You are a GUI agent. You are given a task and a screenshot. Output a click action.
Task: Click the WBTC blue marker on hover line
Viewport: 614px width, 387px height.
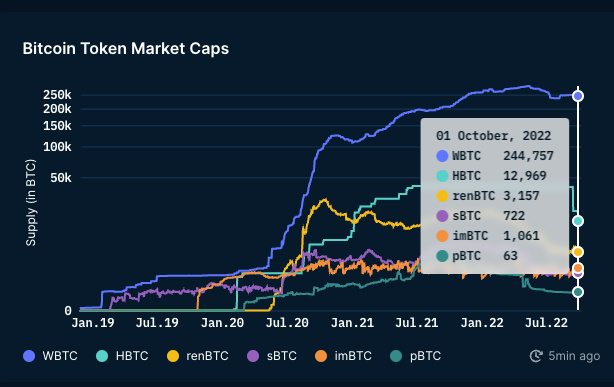pos(578,96)
